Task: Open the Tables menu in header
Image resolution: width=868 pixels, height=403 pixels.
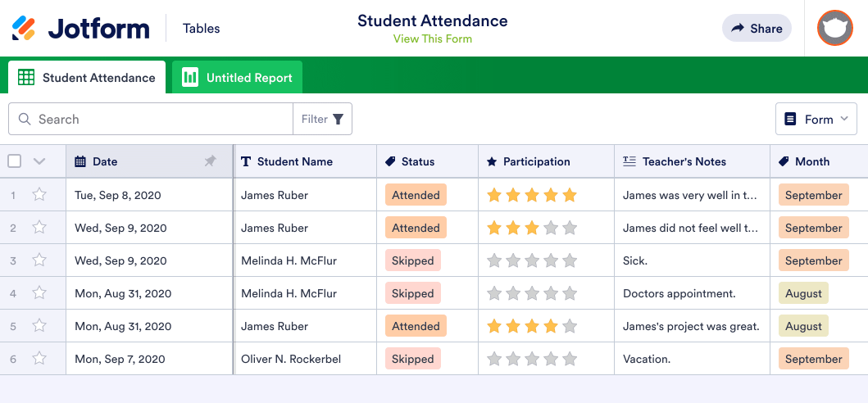Action: click(x=202, y=29)
